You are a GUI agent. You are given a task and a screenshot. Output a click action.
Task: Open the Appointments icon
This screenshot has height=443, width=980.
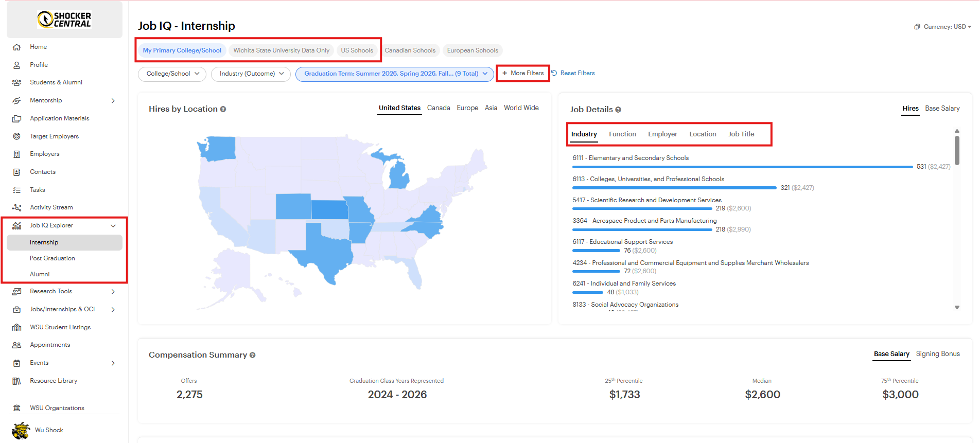[16, 345]
